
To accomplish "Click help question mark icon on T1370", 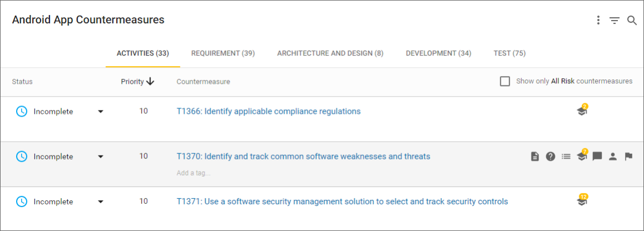I will [550, 157].
